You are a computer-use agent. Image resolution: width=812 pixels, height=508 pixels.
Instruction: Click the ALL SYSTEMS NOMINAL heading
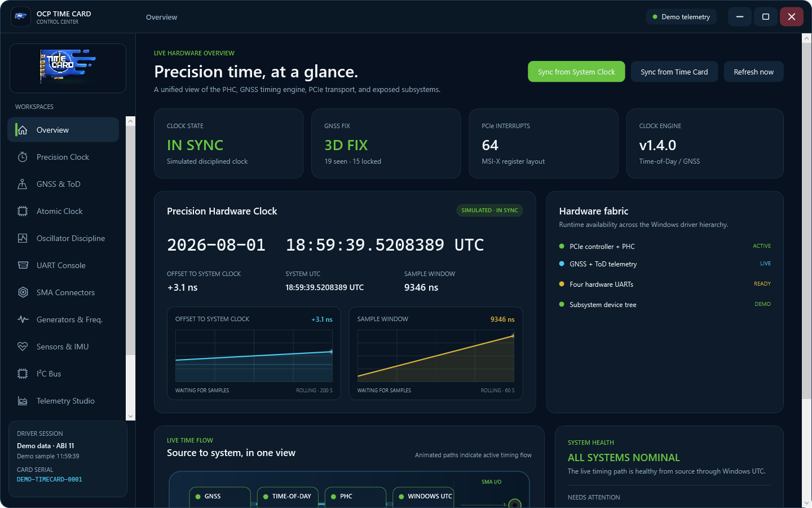(x=624, y=458)
